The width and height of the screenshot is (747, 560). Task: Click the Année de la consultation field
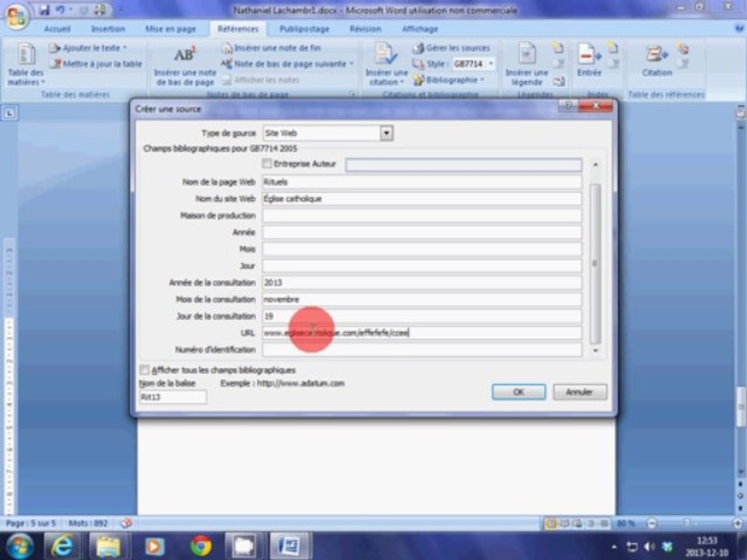[x=422, y=282]
